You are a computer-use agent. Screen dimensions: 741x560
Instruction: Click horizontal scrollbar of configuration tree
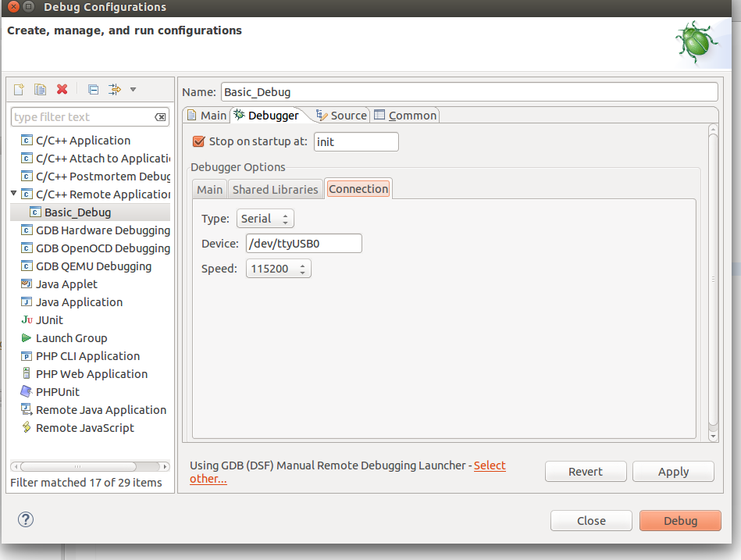(x=78, y=466)
